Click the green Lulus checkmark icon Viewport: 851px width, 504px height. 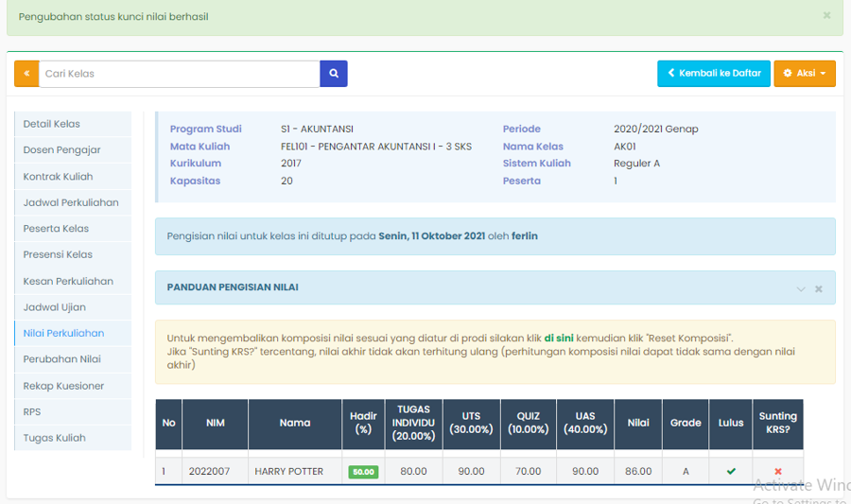tap(731, 471)
